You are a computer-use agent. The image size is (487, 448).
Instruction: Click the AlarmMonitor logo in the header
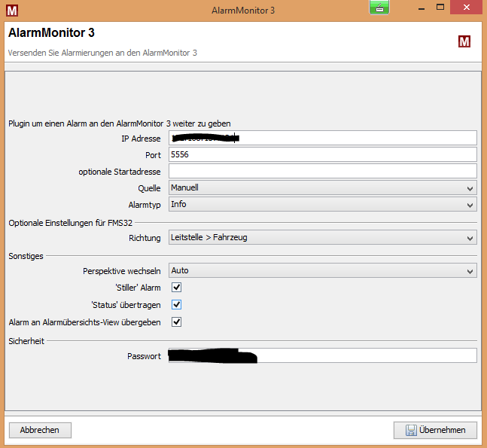tap(464, 42)
